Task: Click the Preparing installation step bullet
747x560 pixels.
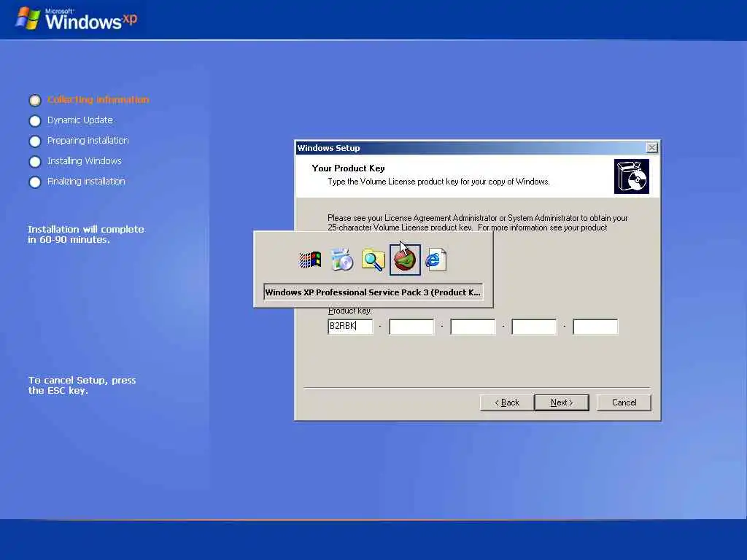Action: pyautogui.click(x=35, y=141)
